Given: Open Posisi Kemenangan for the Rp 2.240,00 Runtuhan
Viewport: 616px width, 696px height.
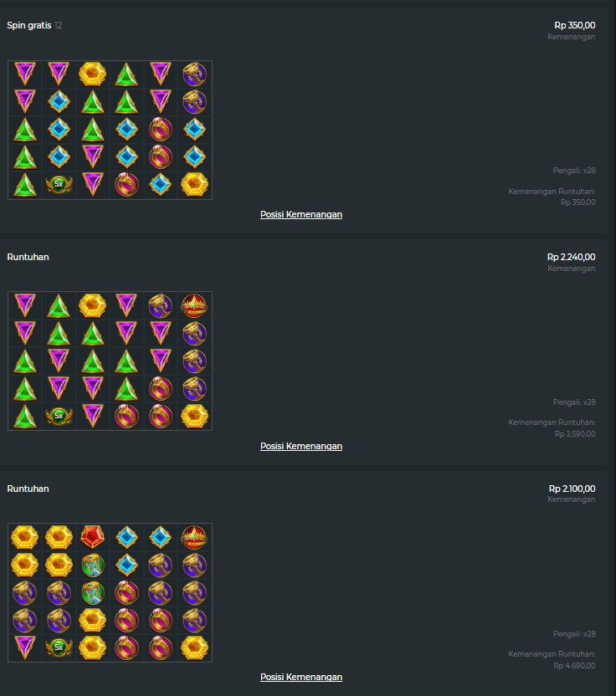Looking at the screenshot, I should coord(301,446).
